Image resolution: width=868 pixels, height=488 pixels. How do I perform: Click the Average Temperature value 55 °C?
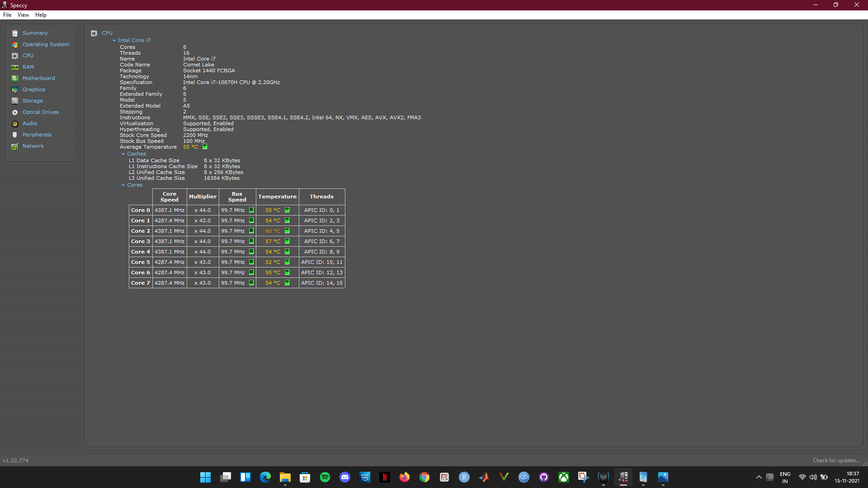click(190, 147)
